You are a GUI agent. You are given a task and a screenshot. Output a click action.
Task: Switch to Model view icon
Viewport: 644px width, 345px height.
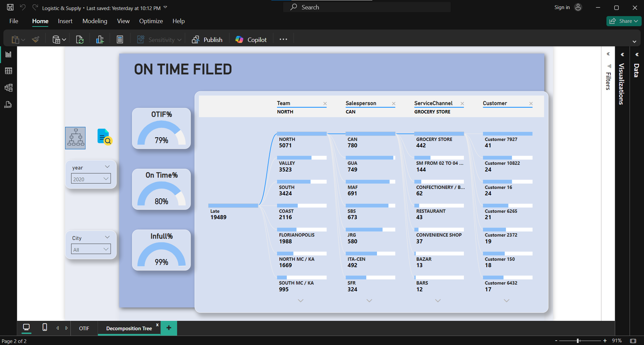[8, 88]
